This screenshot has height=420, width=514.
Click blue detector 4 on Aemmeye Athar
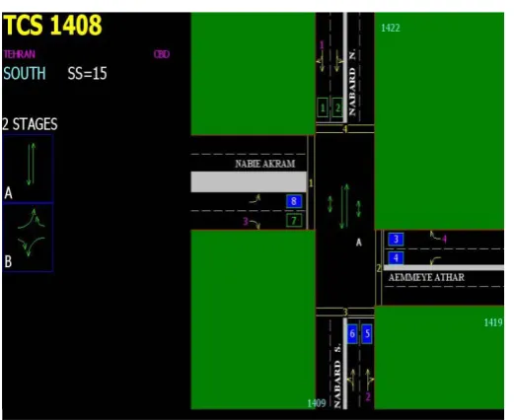click(x=396, y=258)
